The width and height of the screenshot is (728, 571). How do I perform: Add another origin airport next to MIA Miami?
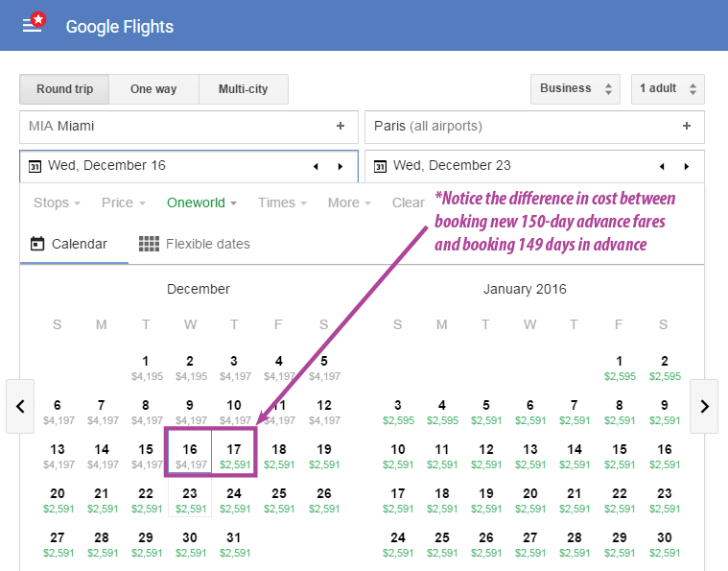341,126
